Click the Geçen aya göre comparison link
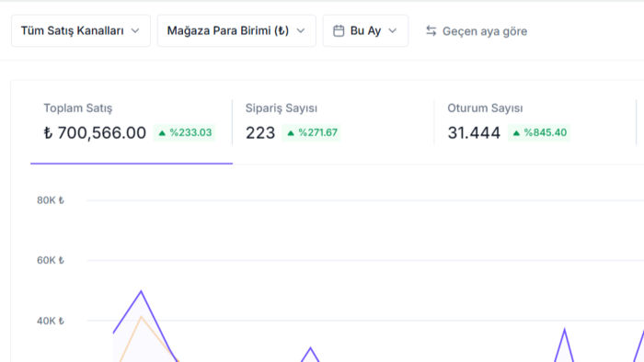The height and width of the screenshot is (362, 644). click(x=485, y=31)
